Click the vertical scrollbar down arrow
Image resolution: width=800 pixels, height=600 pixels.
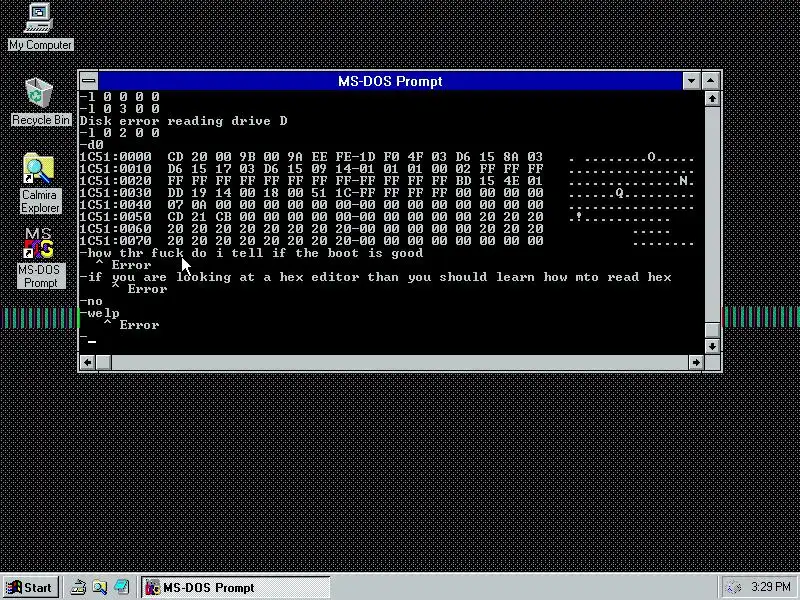click(x=712, y=346)
